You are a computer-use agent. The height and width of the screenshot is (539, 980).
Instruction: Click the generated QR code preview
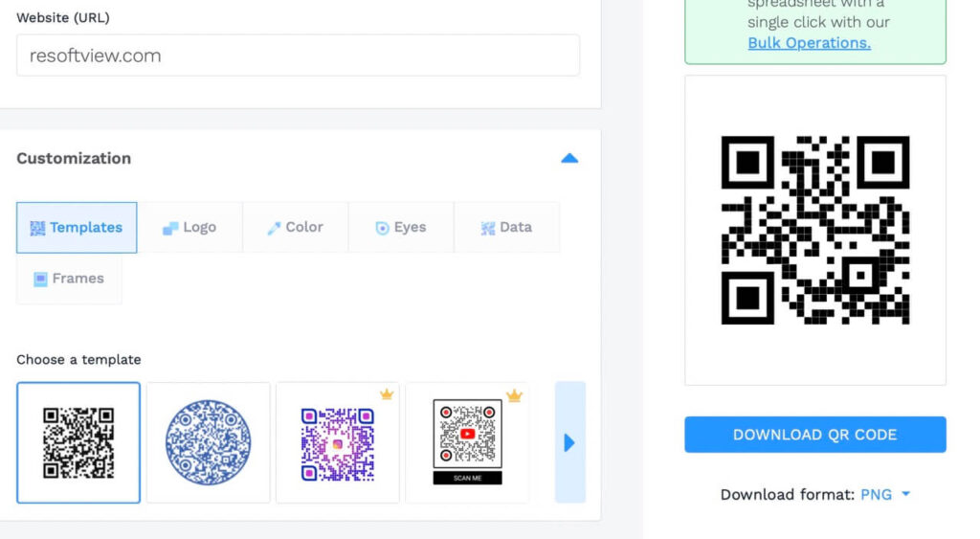pyautogui.click(x=815, y=230)
